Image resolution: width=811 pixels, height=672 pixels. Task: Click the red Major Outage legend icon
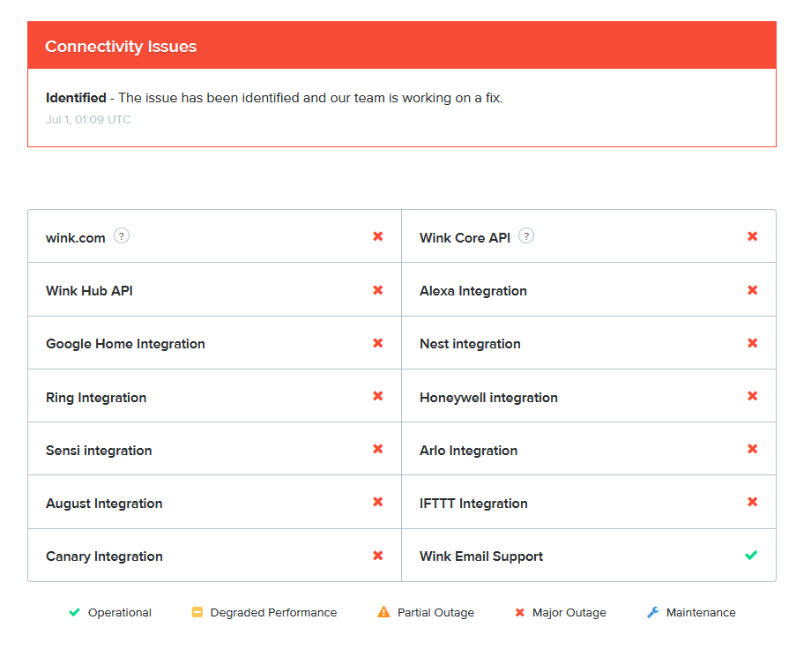(520, 613)
